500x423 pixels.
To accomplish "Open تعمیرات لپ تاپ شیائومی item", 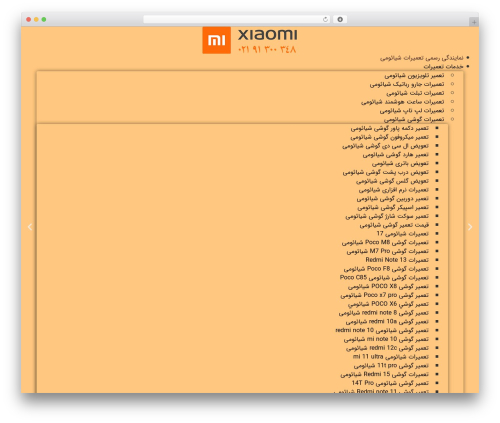I will (412, 110).
